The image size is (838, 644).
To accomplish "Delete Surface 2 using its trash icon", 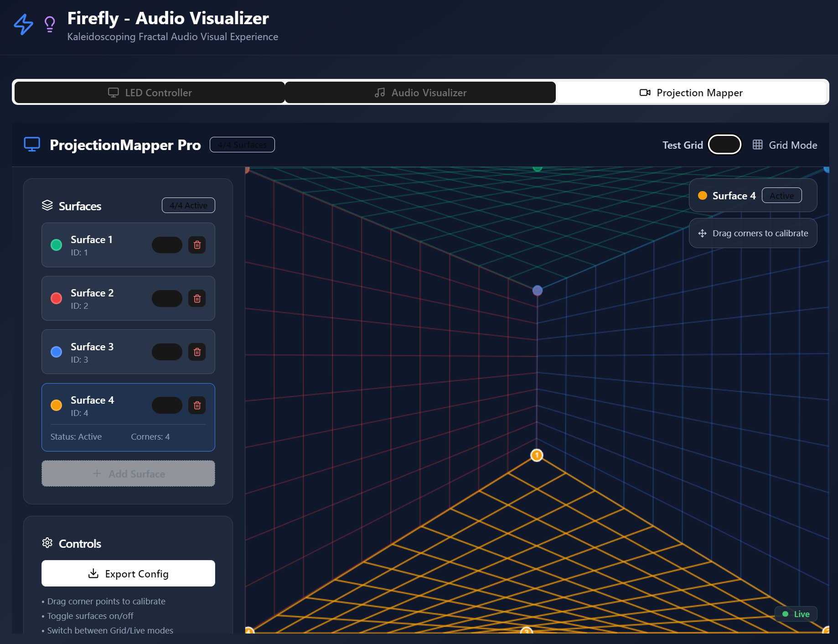I will pos(197,298).
